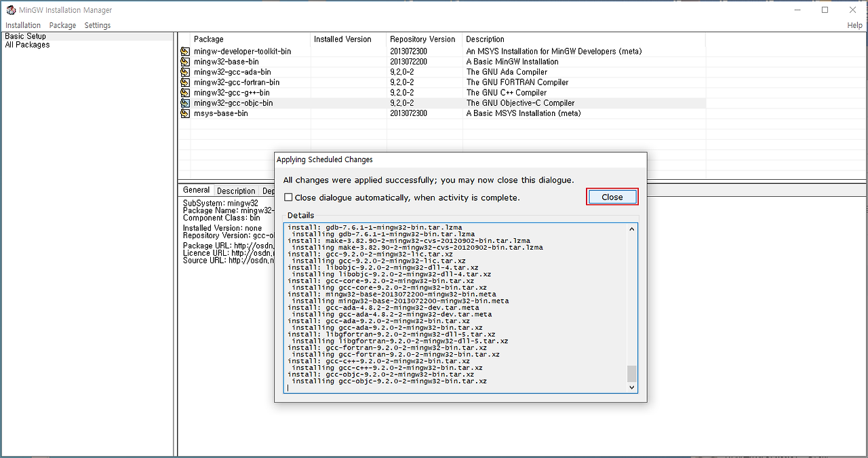Select All Packages in the left pane
This screenshot has height=458, width=868.
27,45
